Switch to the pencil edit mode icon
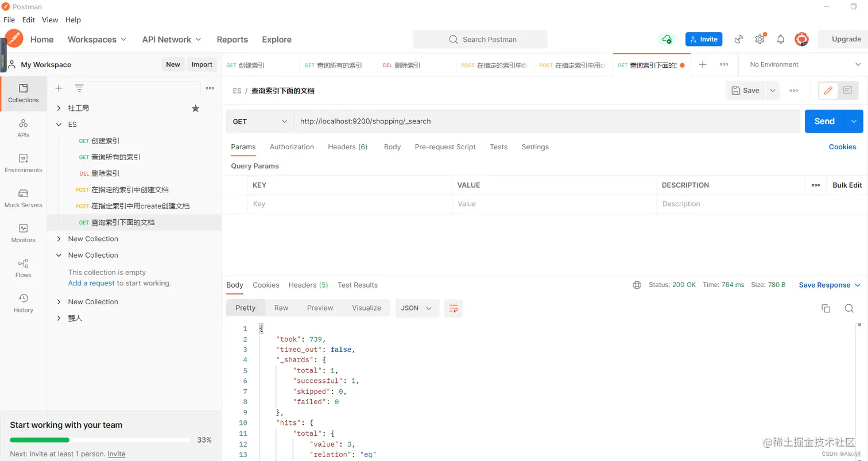The height and width of the screenshot is (461, 868). (x=828, y=90)
